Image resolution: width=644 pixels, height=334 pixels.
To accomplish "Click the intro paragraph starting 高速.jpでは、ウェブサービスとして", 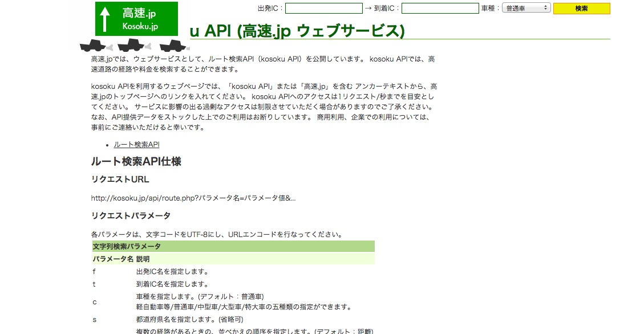I will click(x=264, y=64).
